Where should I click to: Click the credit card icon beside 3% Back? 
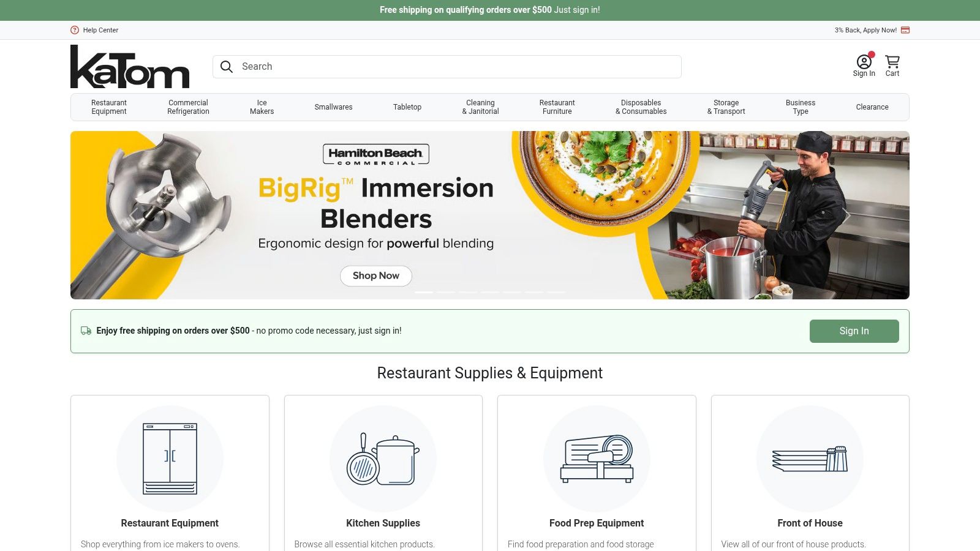pos(905,30)
